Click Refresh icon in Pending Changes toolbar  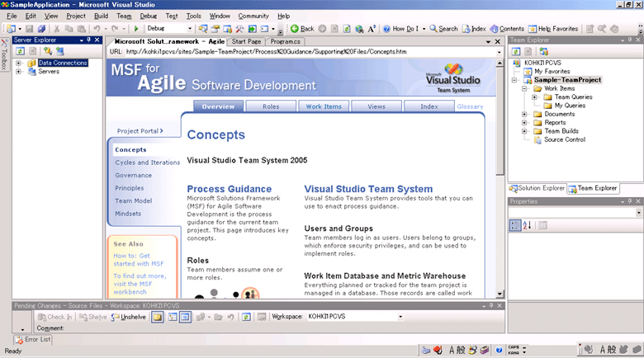click(x=246, y=317)
